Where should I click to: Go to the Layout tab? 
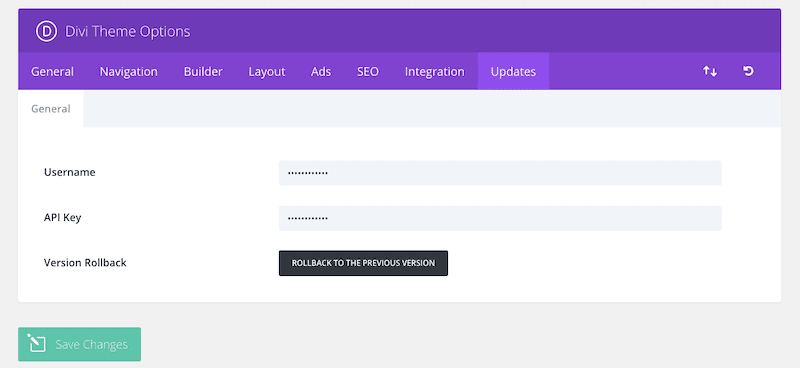267,71
